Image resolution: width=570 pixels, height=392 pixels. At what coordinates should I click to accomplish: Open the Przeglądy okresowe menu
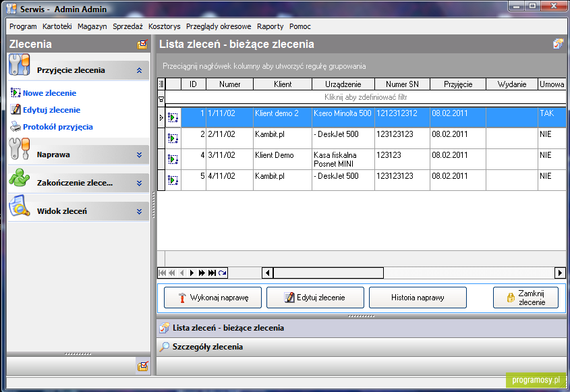(219, 26)
